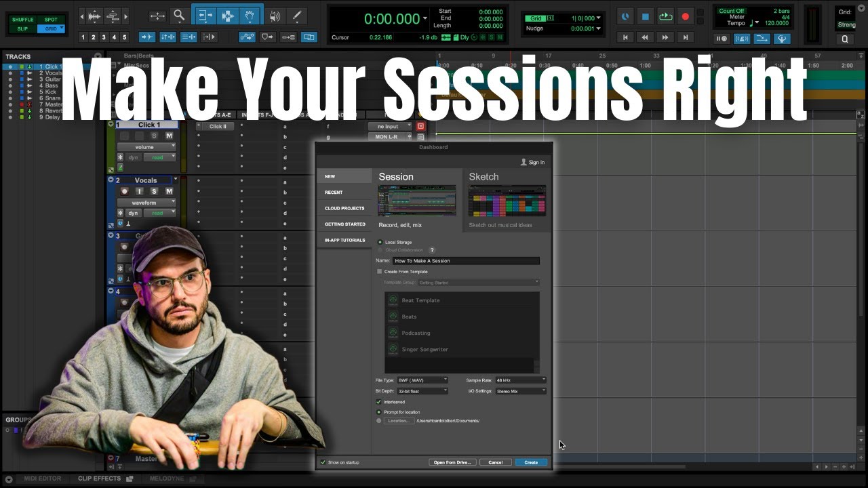Click the Stop transport button
The image size is (868, 488).
[646, 16]
